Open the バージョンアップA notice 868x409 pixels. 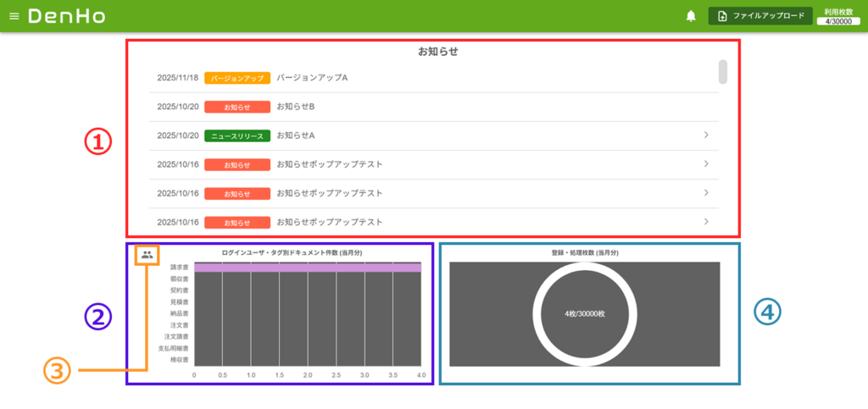pos(312,78)
